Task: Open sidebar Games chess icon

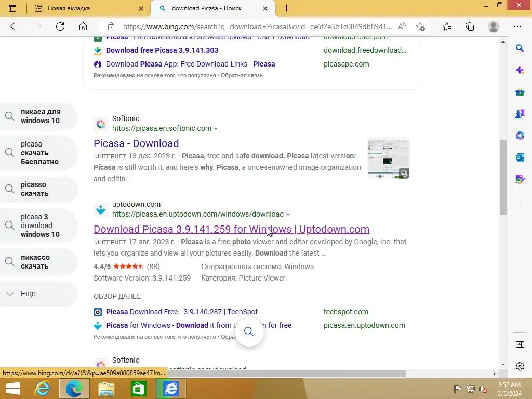Action: [x=520, y=114]
